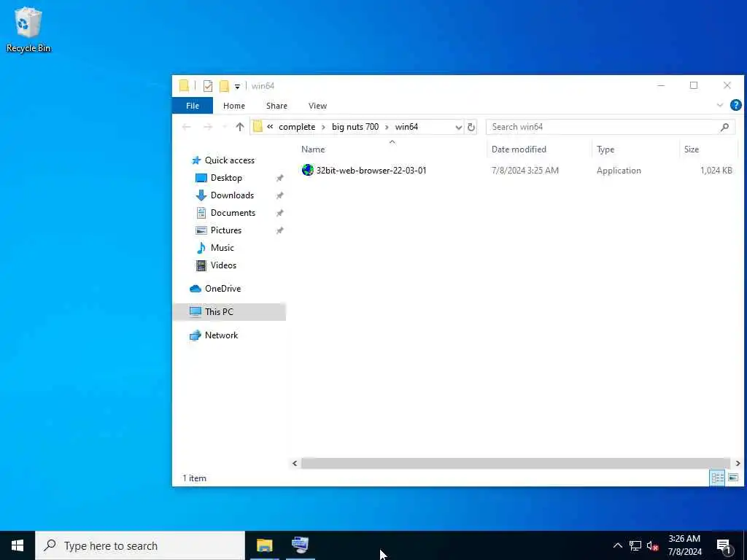Open Pictures in navigation pane

pyautogui.click(x=226, y=230)
